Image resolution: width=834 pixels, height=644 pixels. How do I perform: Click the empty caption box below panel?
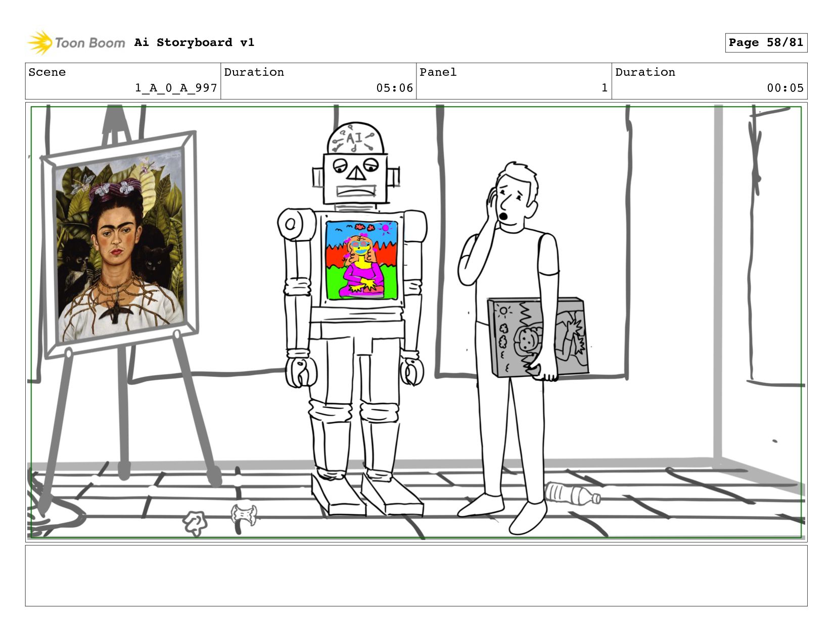416,575
